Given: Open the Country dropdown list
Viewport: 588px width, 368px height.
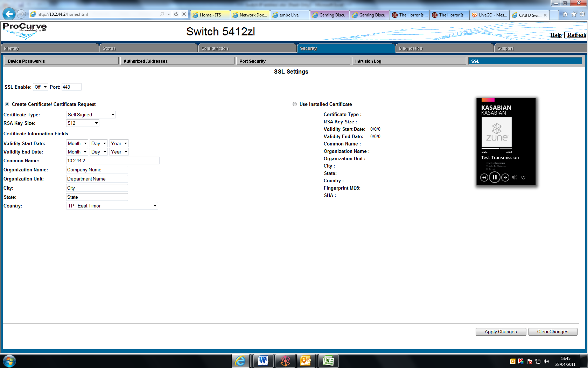Looking at the screenshot, I should (x=112, y=206).
